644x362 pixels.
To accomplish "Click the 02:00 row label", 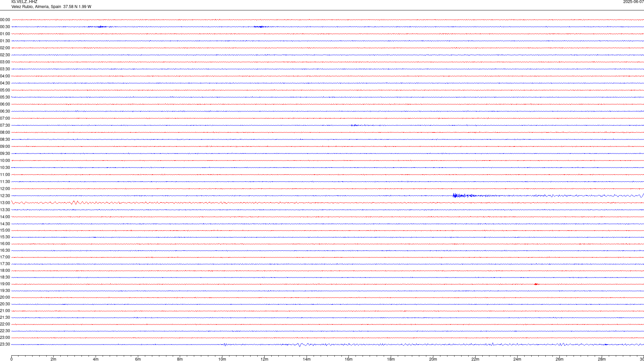I will coord(5,48).
